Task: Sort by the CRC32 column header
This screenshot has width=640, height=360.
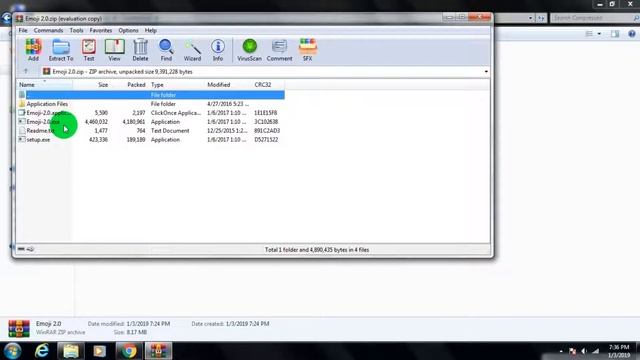Action: coord(268,85)
